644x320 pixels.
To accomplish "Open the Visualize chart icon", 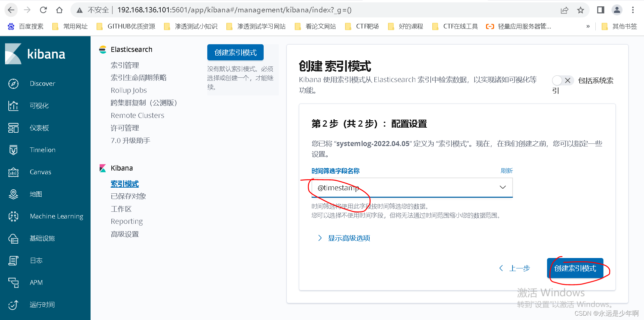I will click(13, 106).
